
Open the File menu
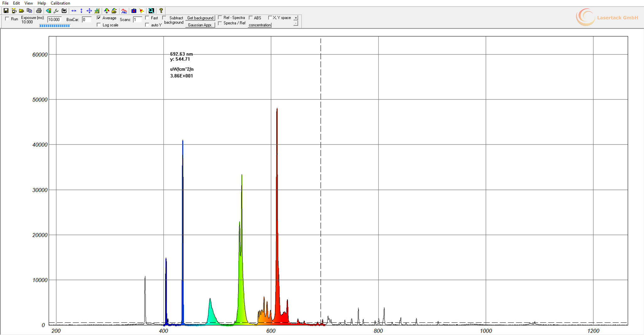(x=5, y=3)
